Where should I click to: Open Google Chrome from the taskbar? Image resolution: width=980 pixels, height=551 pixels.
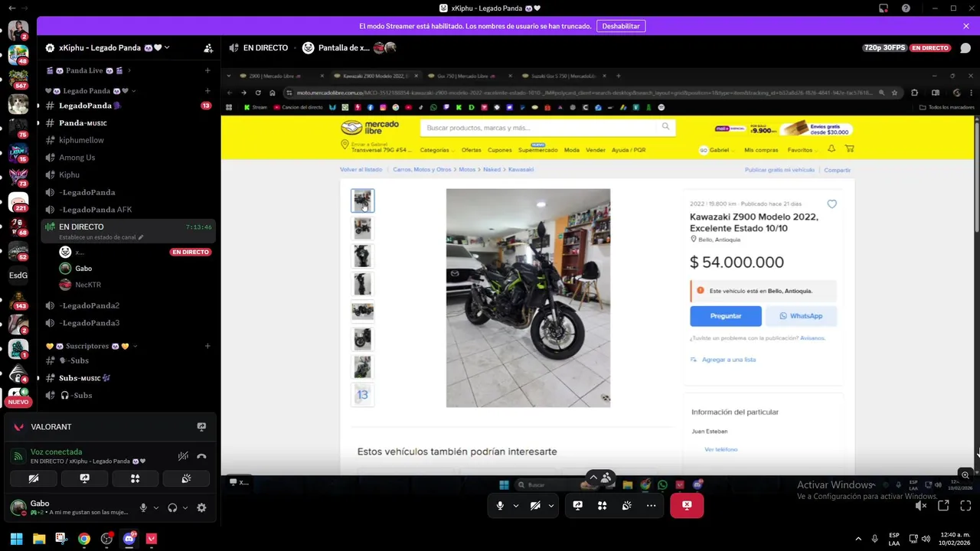84,539
